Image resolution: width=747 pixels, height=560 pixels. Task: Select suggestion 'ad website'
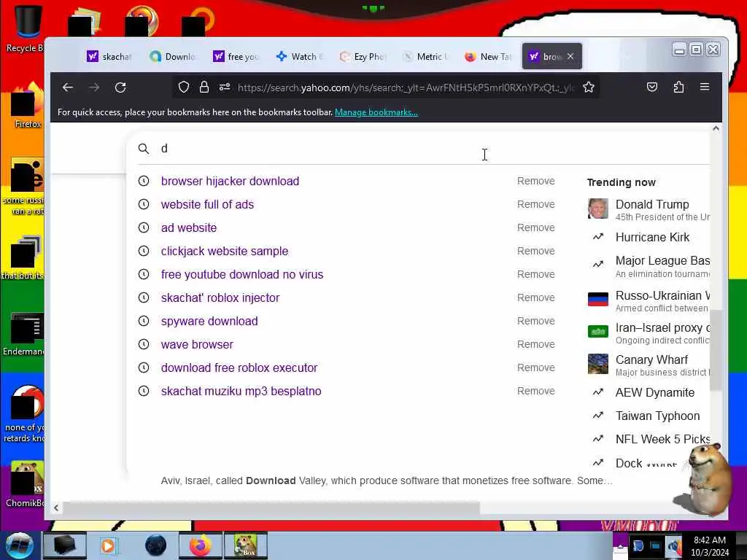click(189, 227)
